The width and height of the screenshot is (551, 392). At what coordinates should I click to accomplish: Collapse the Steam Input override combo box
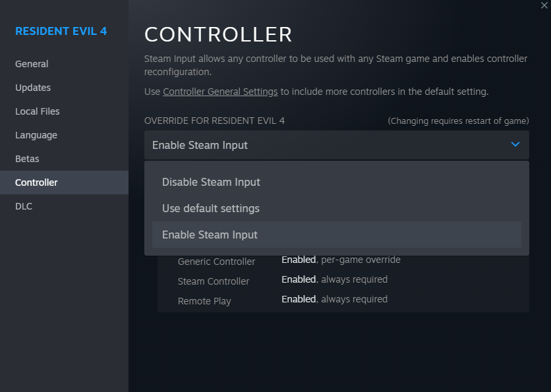(x=336, y=145)
